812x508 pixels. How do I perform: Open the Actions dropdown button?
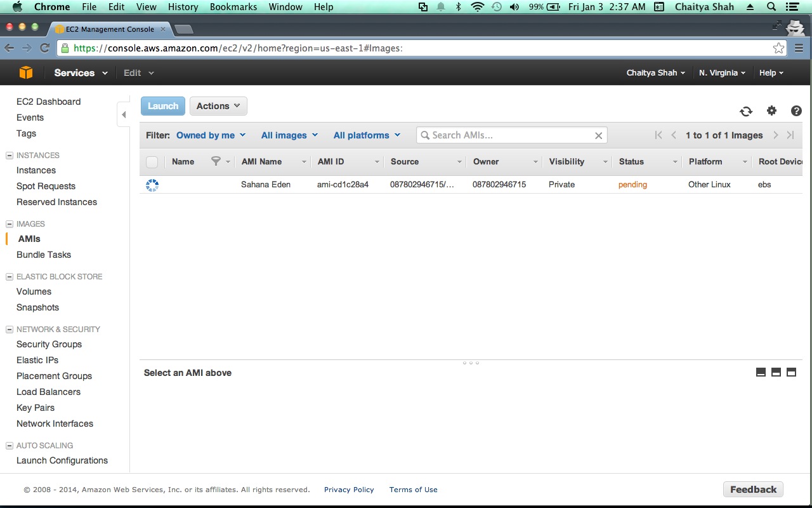pyautogui.click(x=218, y=106)
